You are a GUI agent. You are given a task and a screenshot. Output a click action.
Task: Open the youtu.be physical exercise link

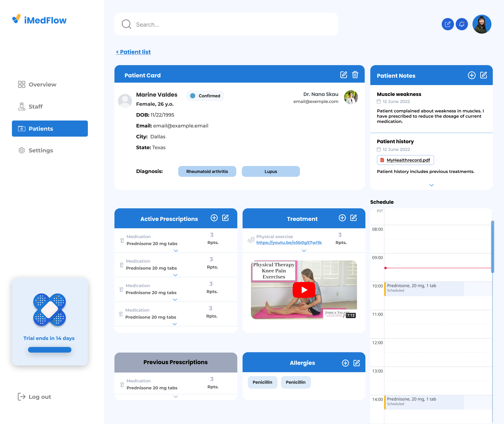coord(289,243)
